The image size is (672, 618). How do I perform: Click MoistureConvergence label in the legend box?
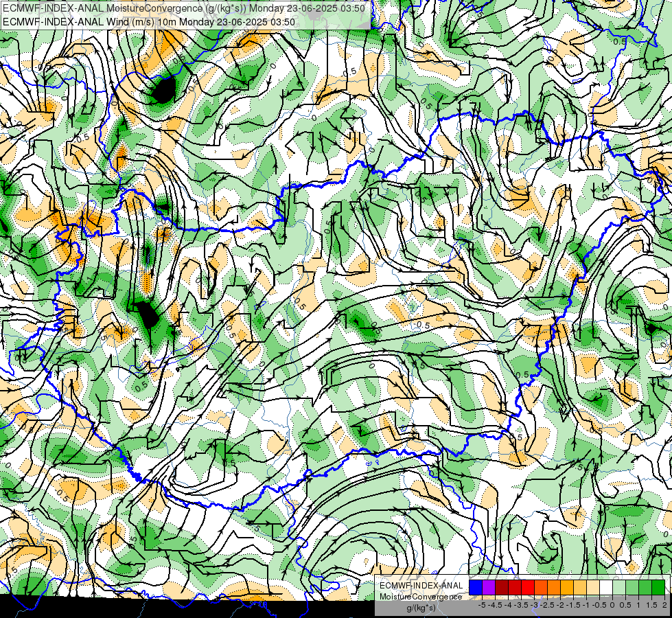421,597
